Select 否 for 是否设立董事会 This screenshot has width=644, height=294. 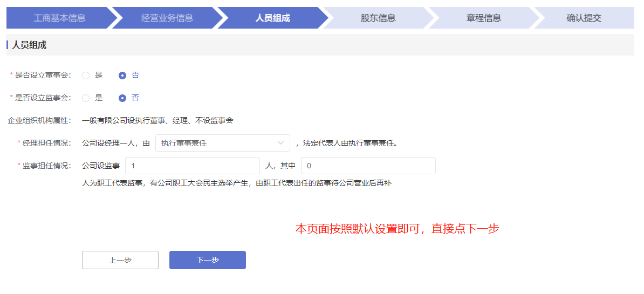coord(122,76)
